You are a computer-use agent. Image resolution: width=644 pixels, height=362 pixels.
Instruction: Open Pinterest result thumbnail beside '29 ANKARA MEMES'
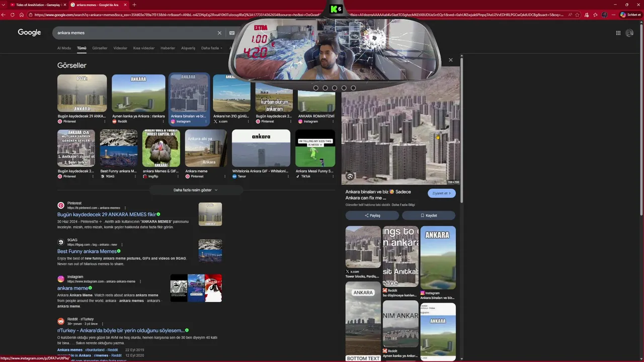click(x=210, y=214)
